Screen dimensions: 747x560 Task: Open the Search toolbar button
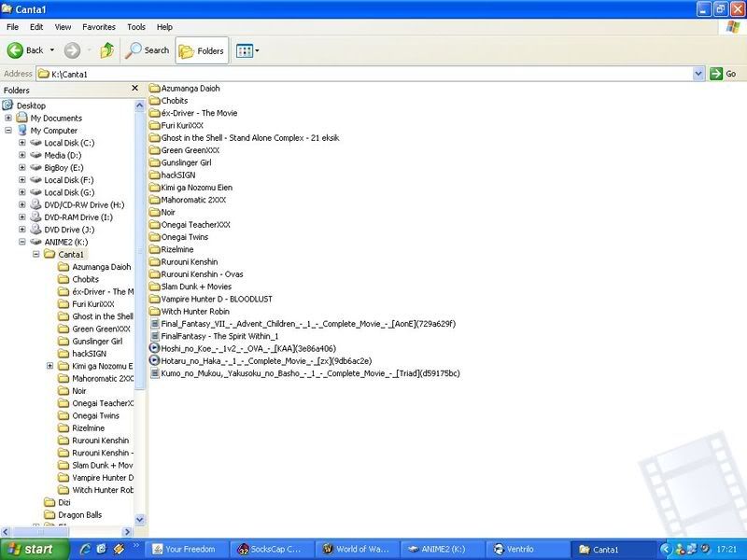click(x=148, y=50)
